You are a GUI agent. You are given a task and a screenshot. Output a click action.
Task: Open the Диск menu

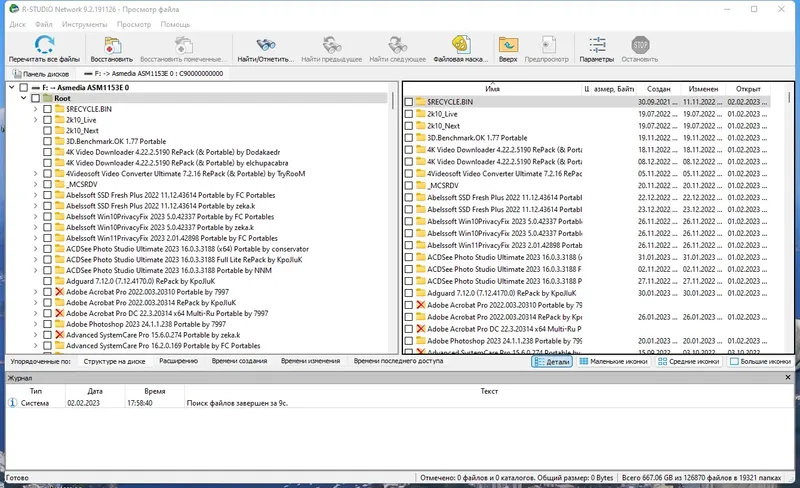coord(17,24)
